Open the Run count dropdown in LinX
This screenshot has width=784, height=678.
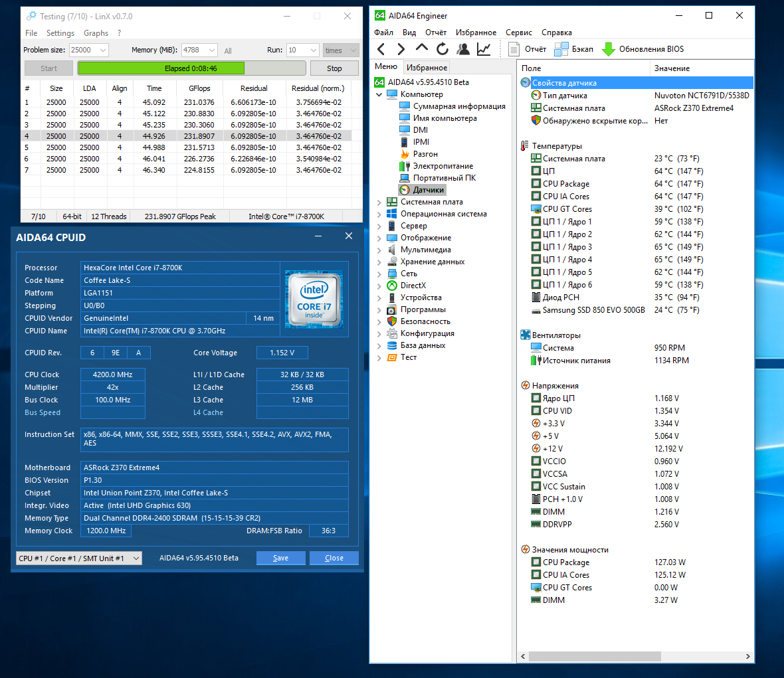click(314, 50)
